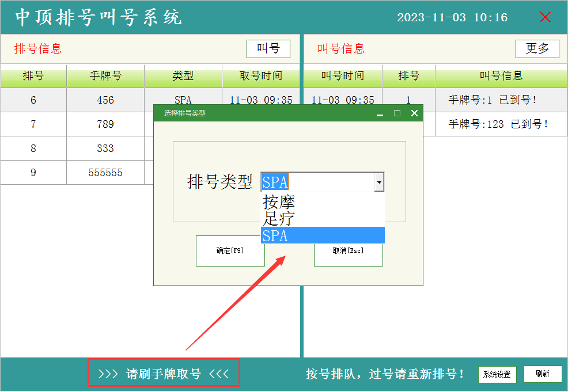The width and height of the screenshot is (568, 392).
Task: Click the 排号类型 combo box field
Action: tap(317, 182)
